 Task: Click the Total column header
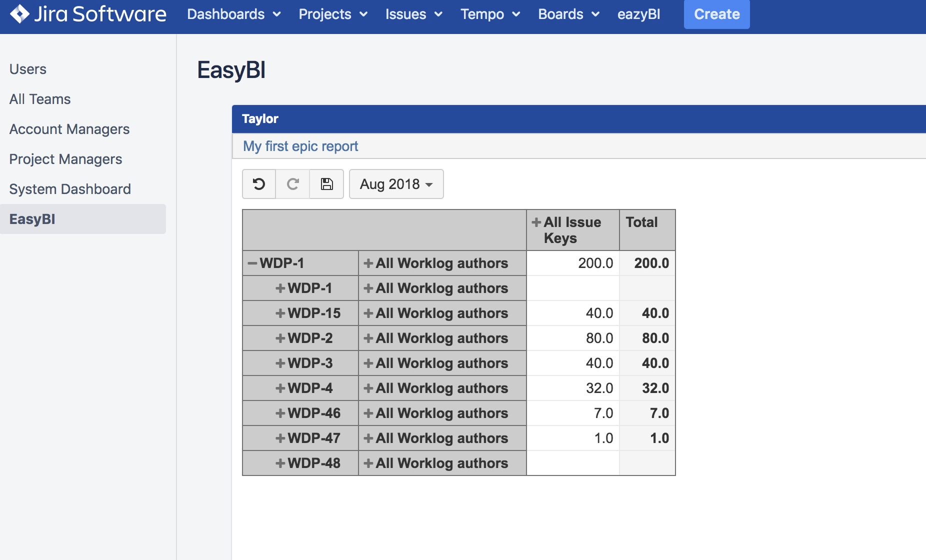642,222
